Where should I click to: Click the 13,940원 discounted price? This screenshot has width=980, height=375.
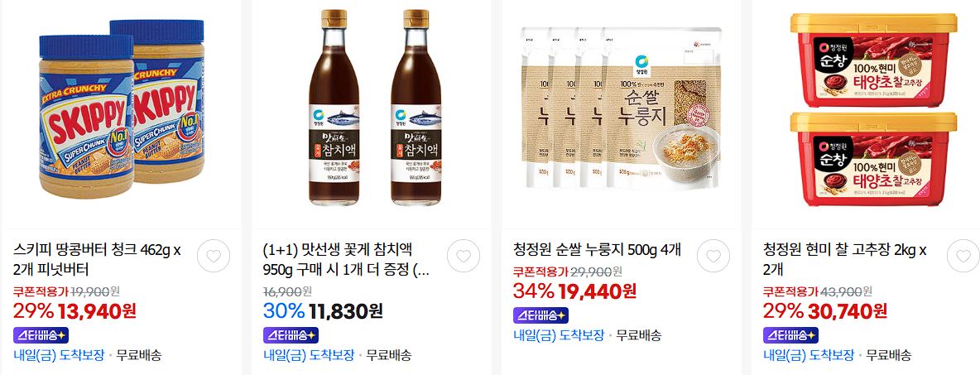97,310
